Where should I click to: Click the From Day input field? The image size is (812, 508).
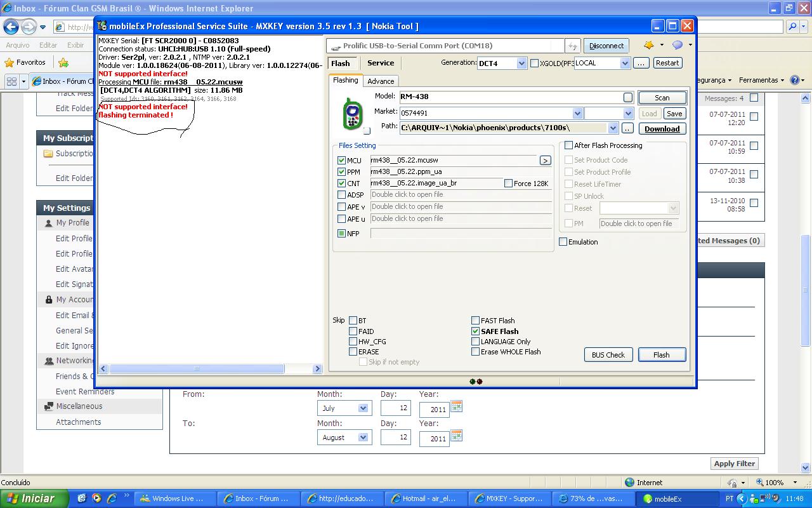(x=396, y=408)
